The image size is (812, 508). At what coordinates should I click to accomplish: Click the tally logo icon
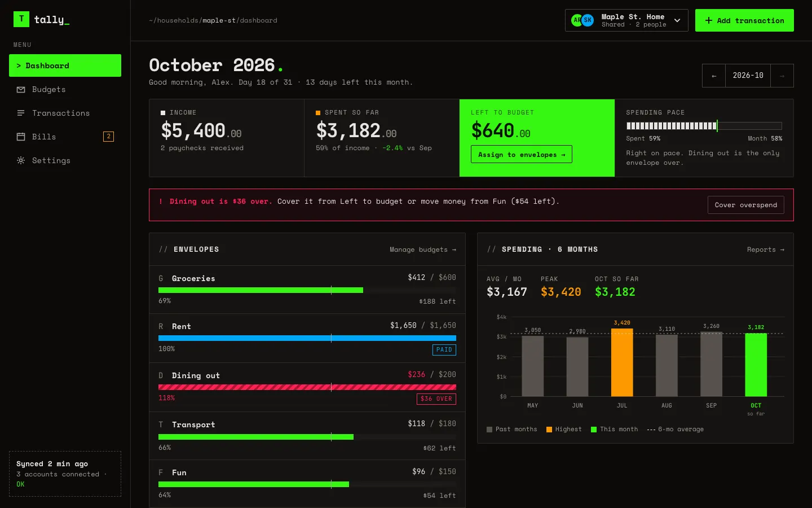pyautogui.click(x=21, y=19)
